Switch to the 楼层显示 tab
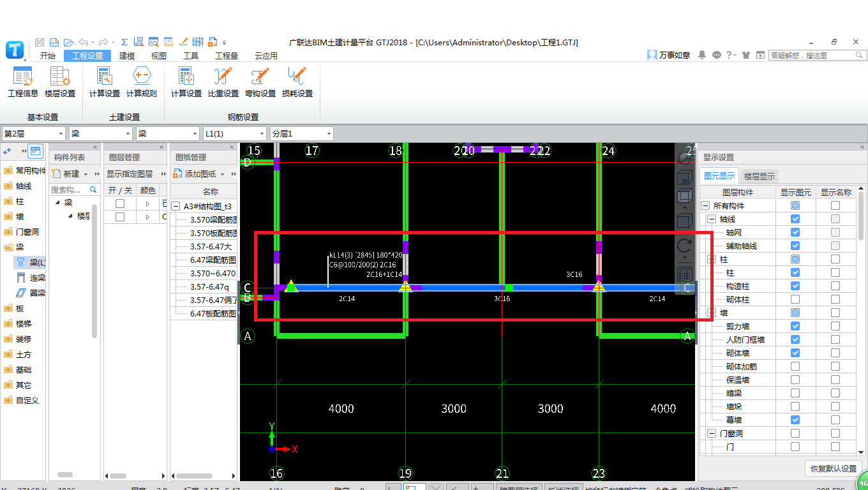 [759, 177]
